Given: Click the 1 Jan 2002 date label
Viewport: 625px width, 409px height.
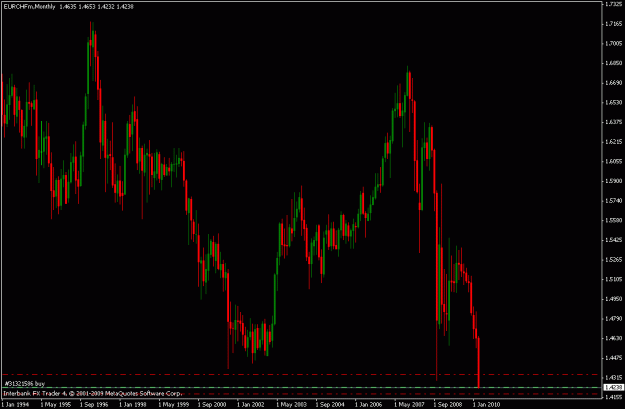Looking at the screenshot, I should point(251,405).
